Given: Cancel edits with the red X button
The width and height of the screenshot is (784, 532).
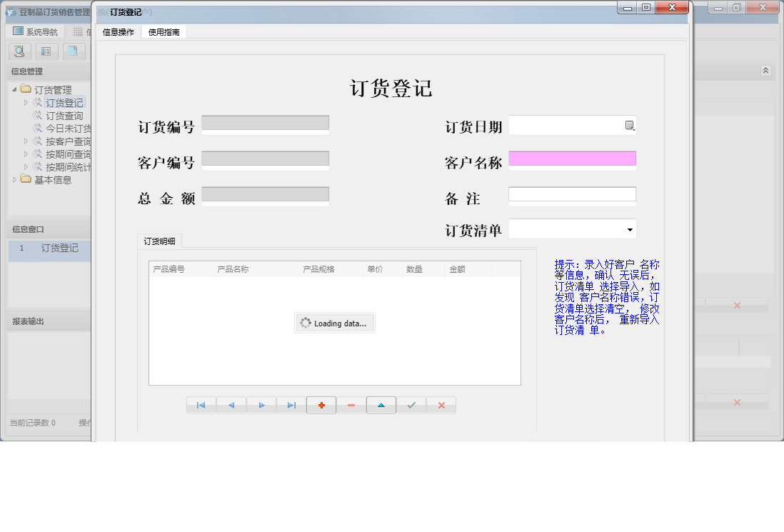Looking at the screenshot, I should tap(441, 406).
